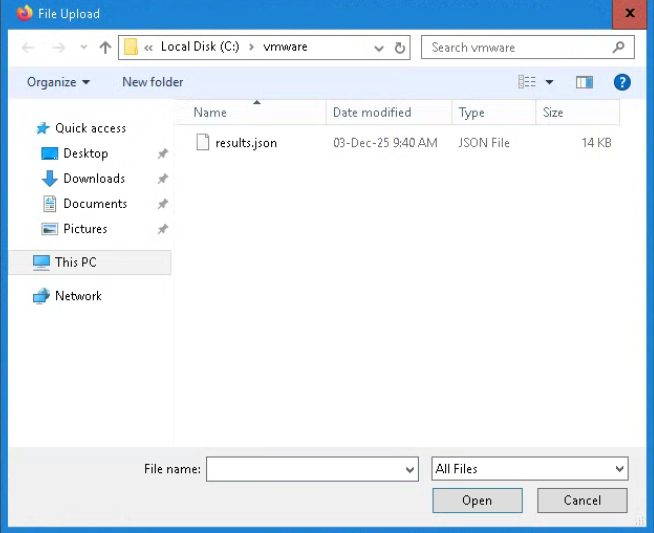
Task: Open the view options dropdown arrow
Action: [549, 82]
